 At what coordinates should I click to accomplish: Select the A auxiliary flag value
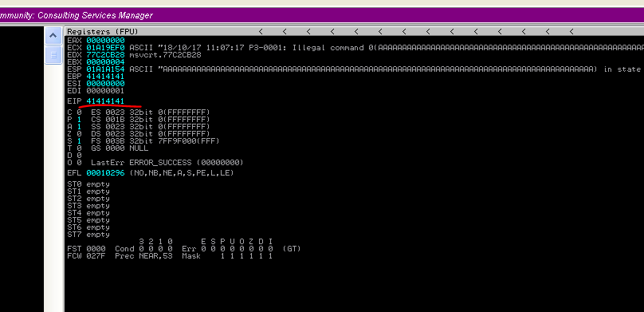pos(79,127)
